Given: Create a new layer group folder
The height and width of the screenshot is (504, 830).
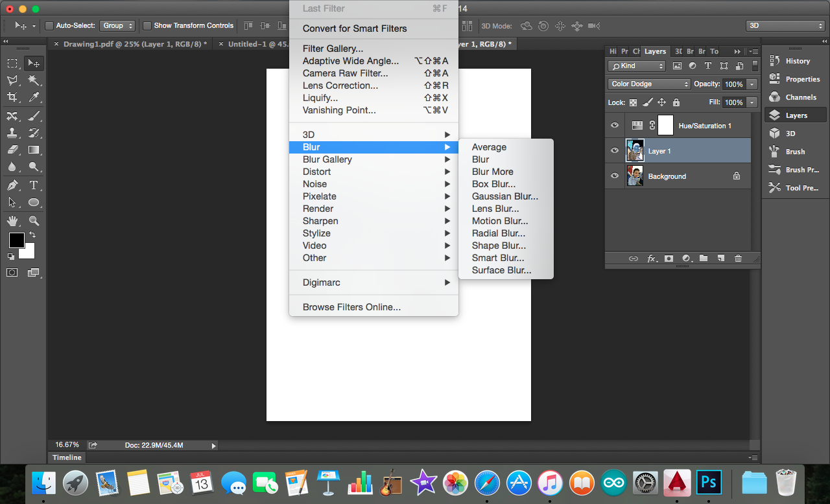Looking at the screenshot, I should click(704, 258).
